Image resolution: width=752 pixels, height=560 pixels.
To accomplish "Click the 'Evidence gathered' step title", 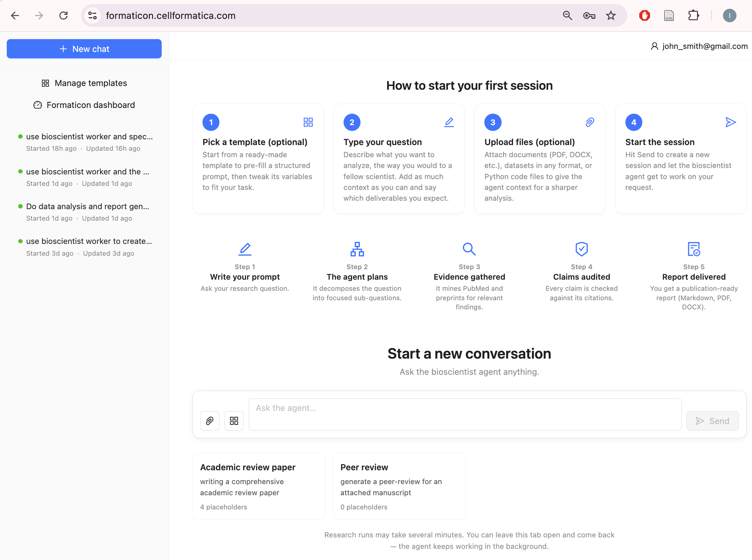I will [469, 277].
